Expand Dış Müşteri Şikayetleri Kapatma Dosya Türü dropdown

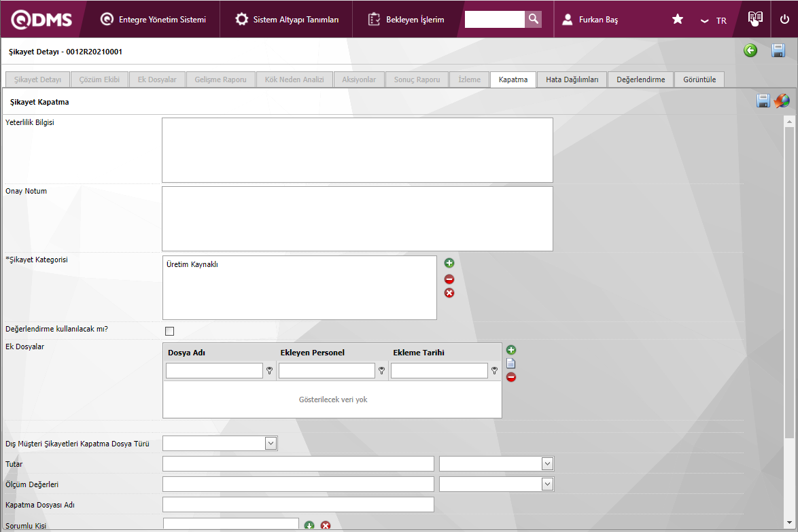[271, 444]
